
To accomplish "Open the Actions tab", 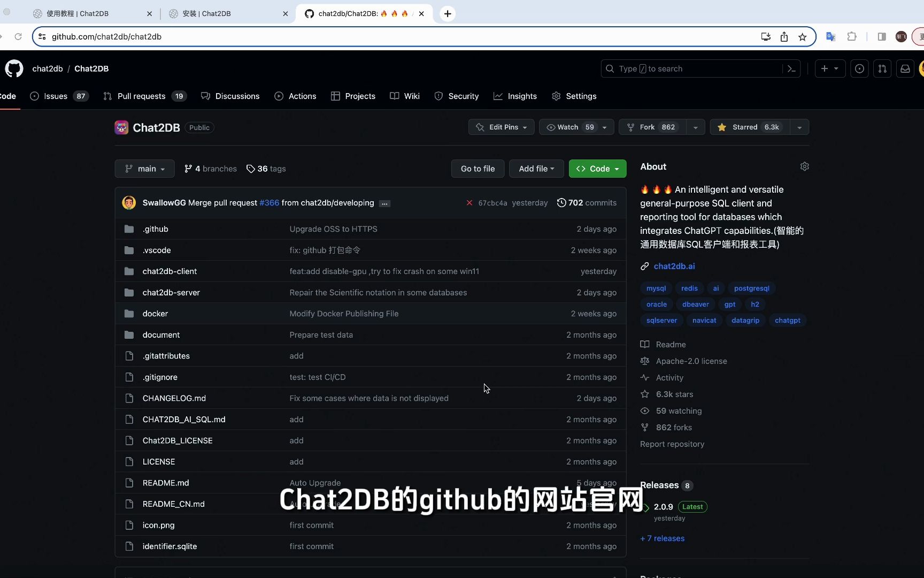I will tap(295, 96).
